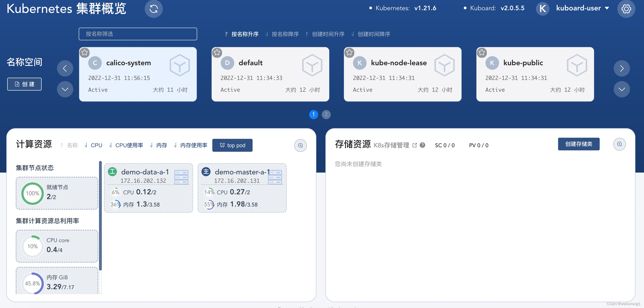Click the zoom icon in storage resources
The width and height of the screenshot is (644, 308).
(x=619, y=144)
